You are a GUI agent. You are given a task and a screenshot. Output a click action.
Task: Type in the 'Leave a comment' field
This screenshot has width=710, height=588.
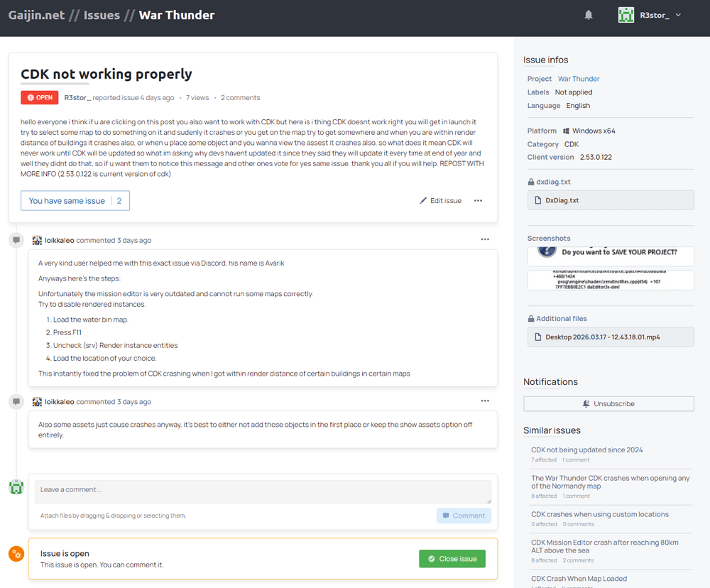263,492
